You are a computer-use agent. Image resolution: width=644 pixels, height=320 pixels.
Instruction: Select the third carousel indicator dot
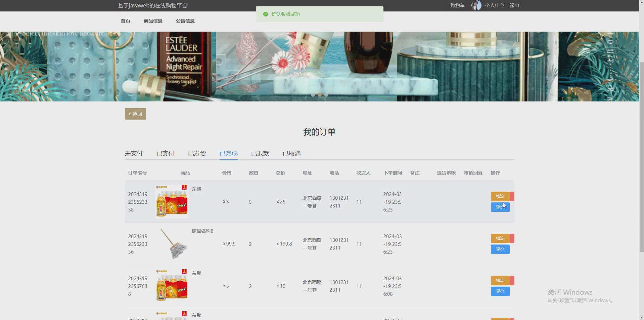click(x=326, y=95)
